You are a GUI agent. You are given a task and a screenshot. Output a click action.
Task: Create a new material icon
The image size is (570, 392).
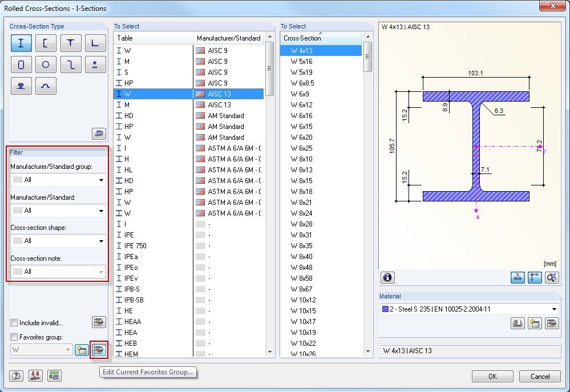pos(535,324)
